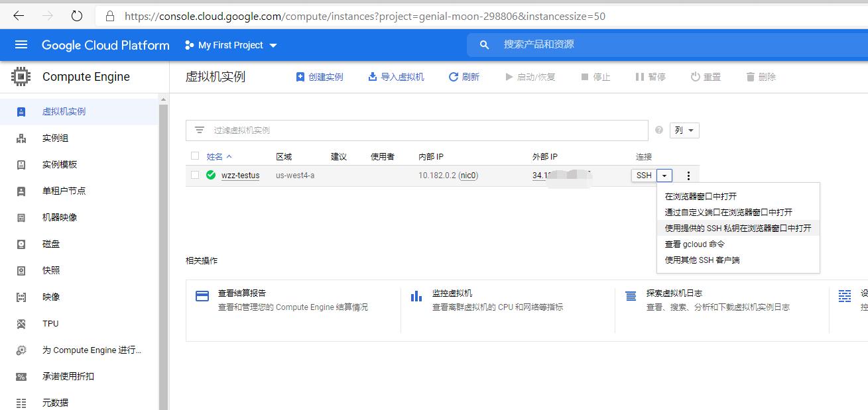Click the 虚拟机实例 sidebar icon
This screenshot has height=410, width=868.
pos(21,111)
